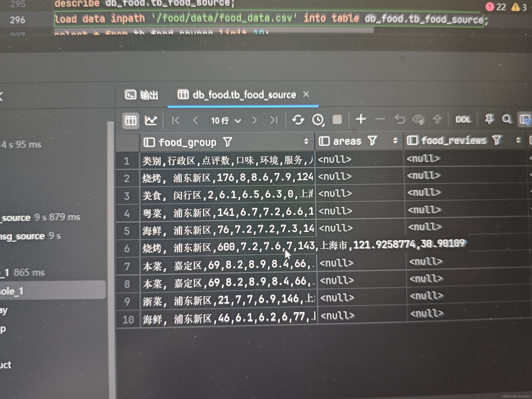532x399 pixels.
Task: Go to first page of results
Action: (176, 120)
